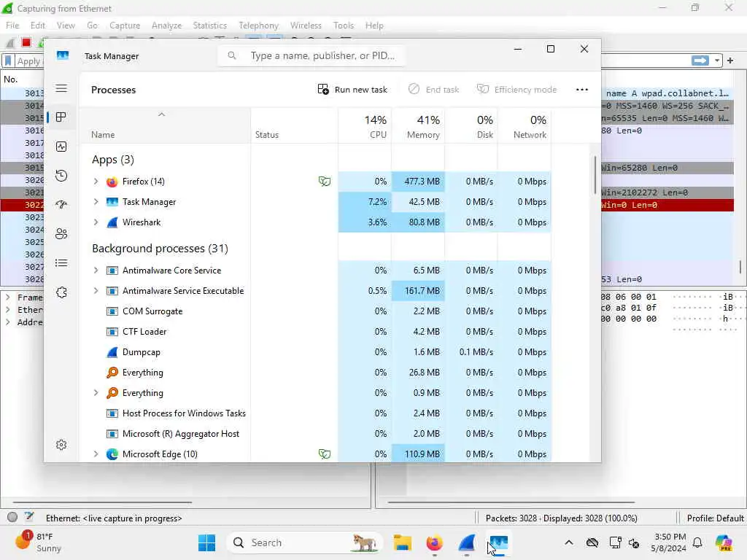Add Wireshark filter button with plus icon
747x560 pixels.
730,61
